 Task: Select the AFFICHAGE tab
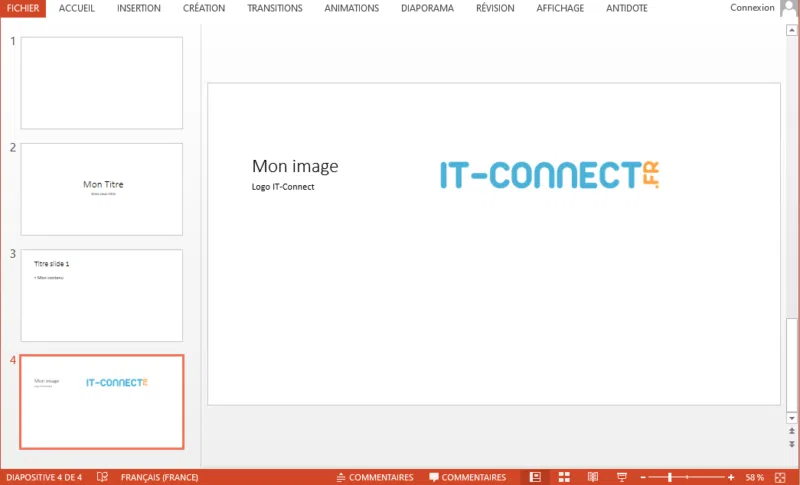[560, 8]
